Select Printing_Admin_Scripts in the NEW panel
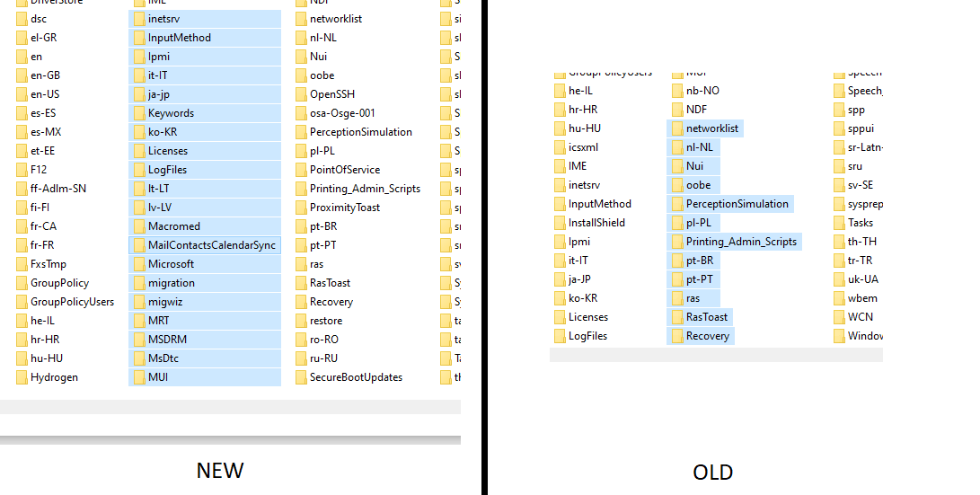 (365, 188)
